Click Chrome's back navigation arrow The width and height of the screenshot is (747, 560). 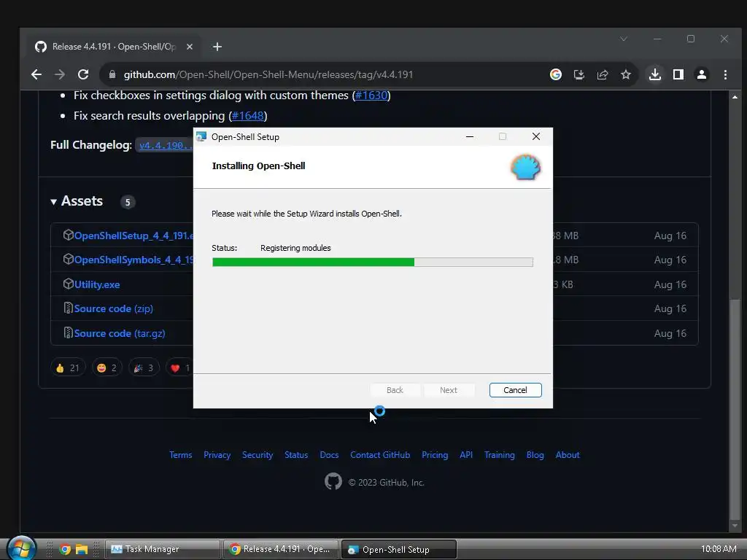[x=36, y=74]
